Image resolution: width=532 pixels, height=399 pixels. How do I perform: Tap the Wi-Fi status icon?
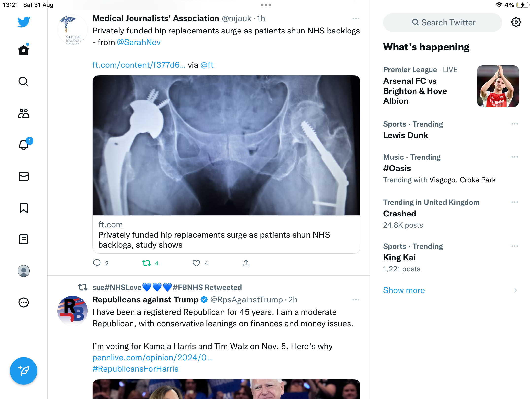click(x=499, y=5)
